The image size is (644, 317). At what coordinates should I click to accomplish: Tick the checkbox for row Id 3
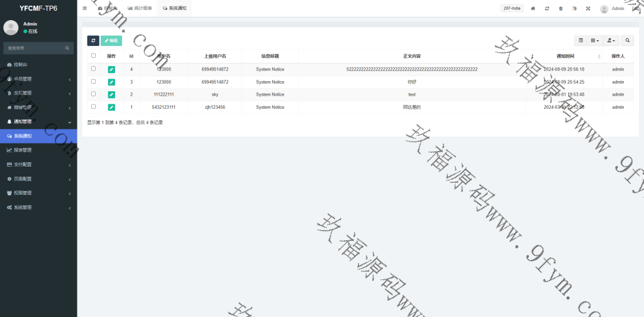tap(94, 82)
